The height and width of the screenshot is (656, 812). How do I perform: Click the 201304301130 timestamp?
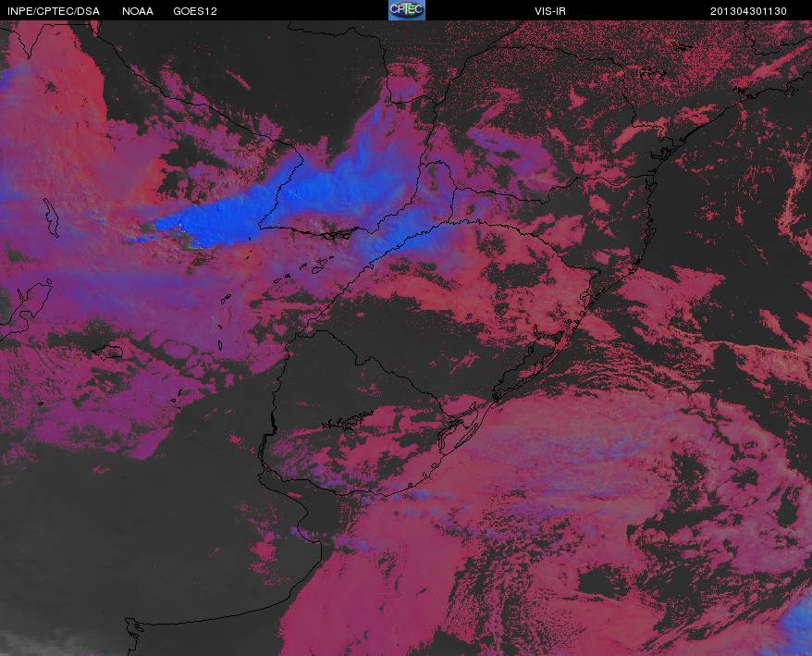(x=748, y=11)
